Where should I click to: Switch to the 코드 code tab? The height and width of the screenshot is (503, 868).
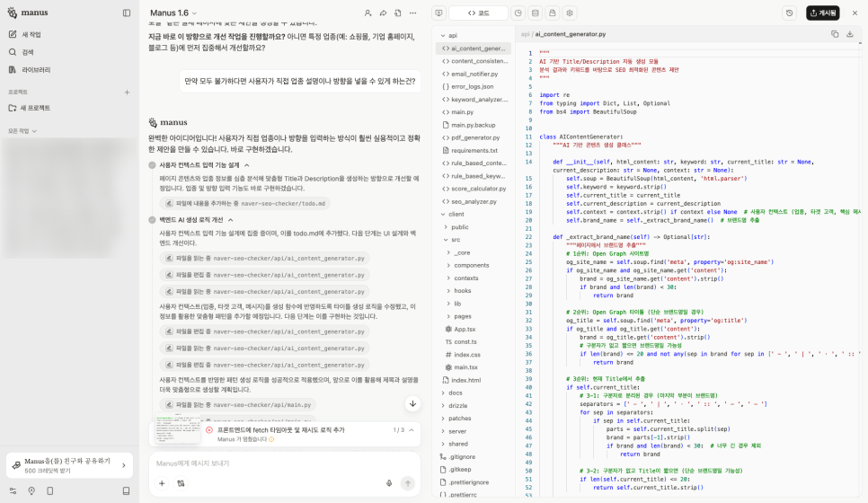tap(478, 13)
